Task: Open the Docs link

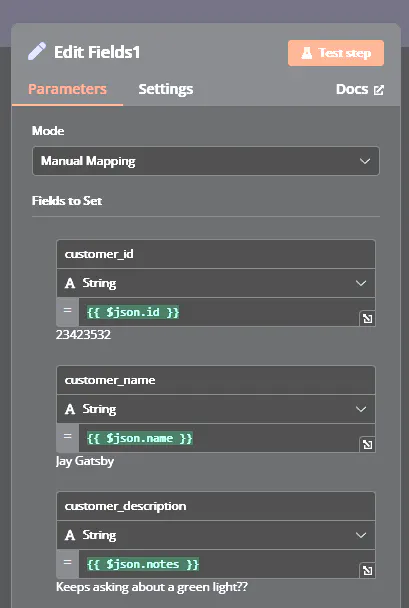Action: (x=360, y=90)
